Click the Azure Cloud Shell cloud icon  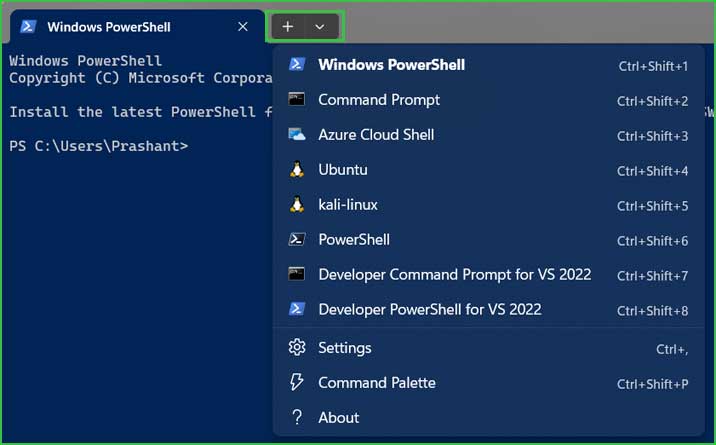pyautogui.click(x=297, y=134)
